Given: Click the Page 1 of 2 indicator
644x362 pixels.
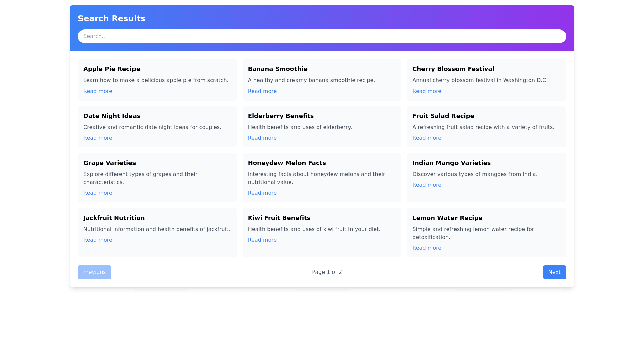Looking at the screenshot, I should (327, 272).
